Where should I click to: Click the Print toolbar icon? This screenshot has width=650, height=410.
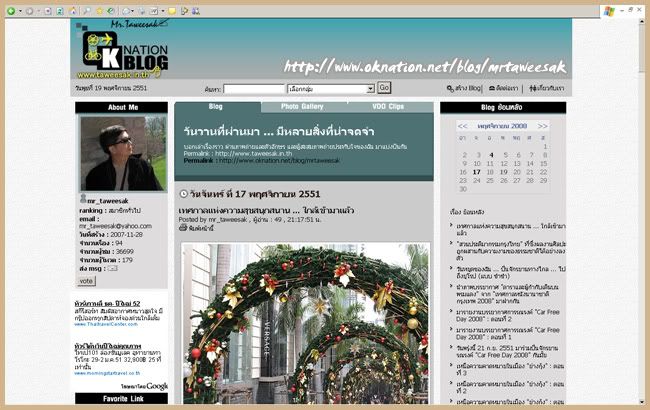(x=142, y=11)
